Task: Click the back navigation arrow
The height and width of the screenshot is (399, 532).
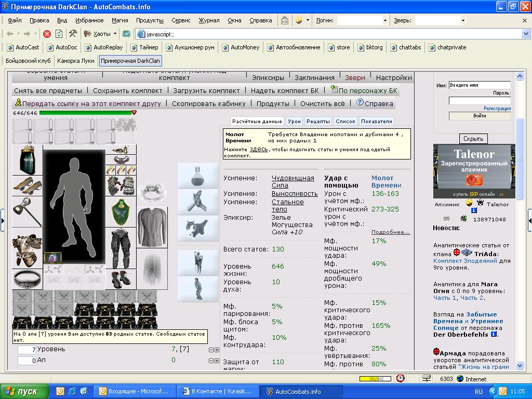Action: [10, 34]
